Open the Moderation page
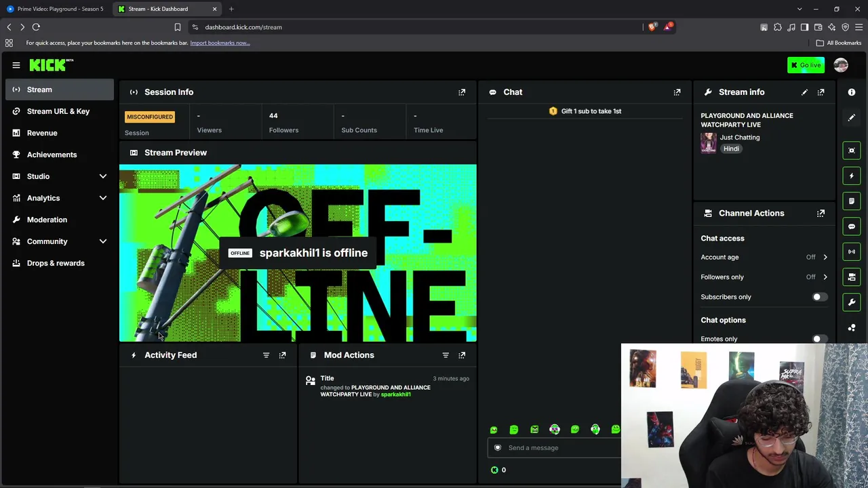The width and height of the screenshot is (868, 488). pos(60,220)
